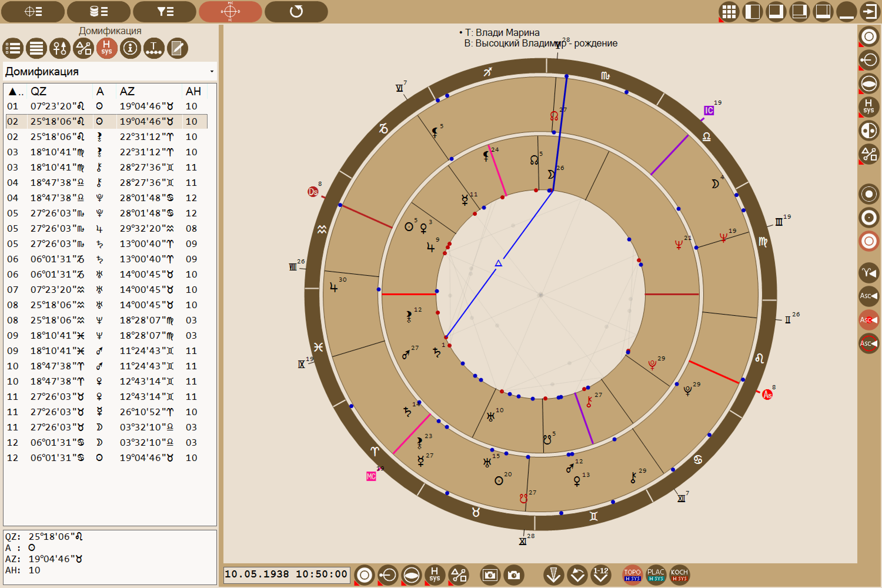Click the refresh arrow button at top
This screenshot has height=588, width=882.
(296, 11)
